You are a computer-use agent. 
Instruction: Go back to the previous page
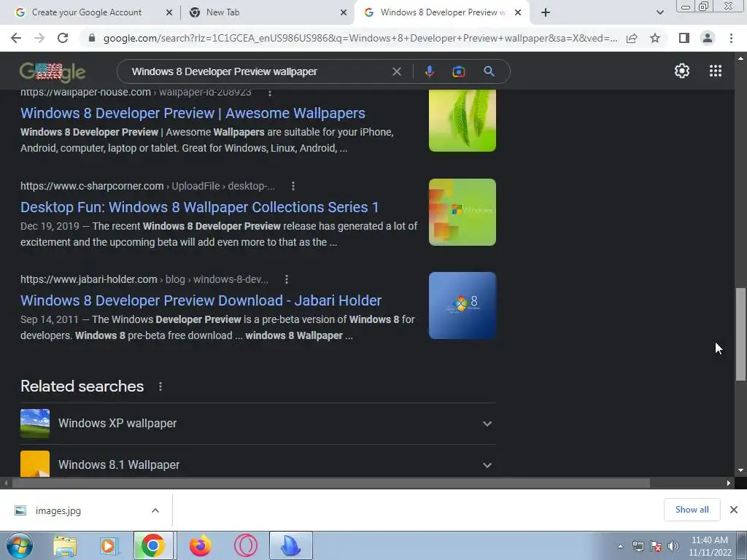(16, 38)
